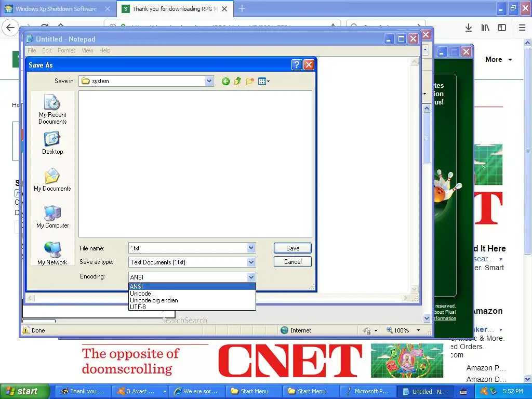This screenshot has width=532, height=399.
Task: Click Firefox back arrow button
Action: coord(10,28)
